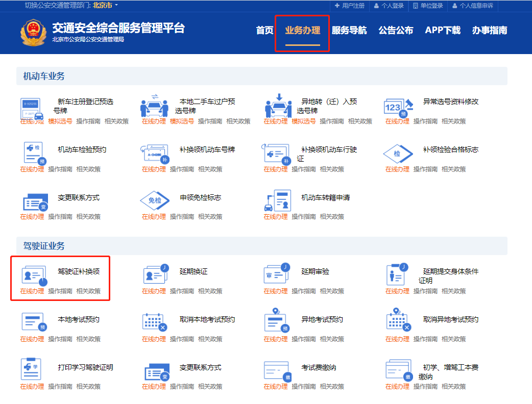Open 打印学习驾驶证明 via its 学 icon
The width and height of the screenshot is (532, 404).
pyautogui.click(x=32, y=369)
